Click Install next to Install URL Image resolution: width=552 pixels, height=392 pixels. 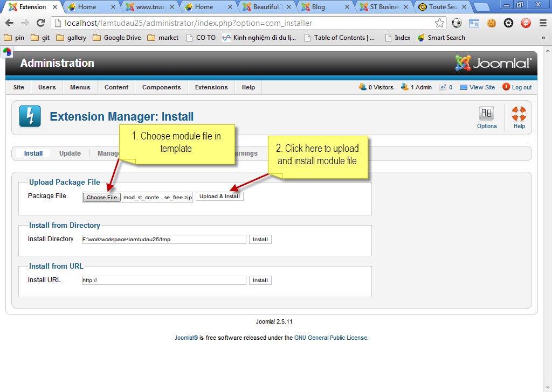pos(260,280)
